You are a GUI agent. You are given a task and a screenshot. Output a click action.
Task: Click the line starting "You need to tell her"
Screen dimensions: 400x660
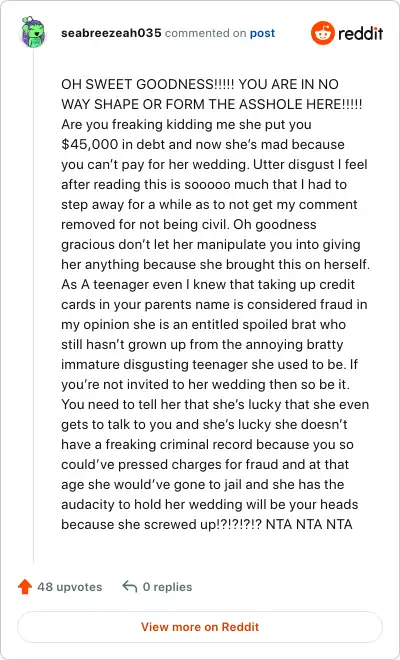coord(215,405)
